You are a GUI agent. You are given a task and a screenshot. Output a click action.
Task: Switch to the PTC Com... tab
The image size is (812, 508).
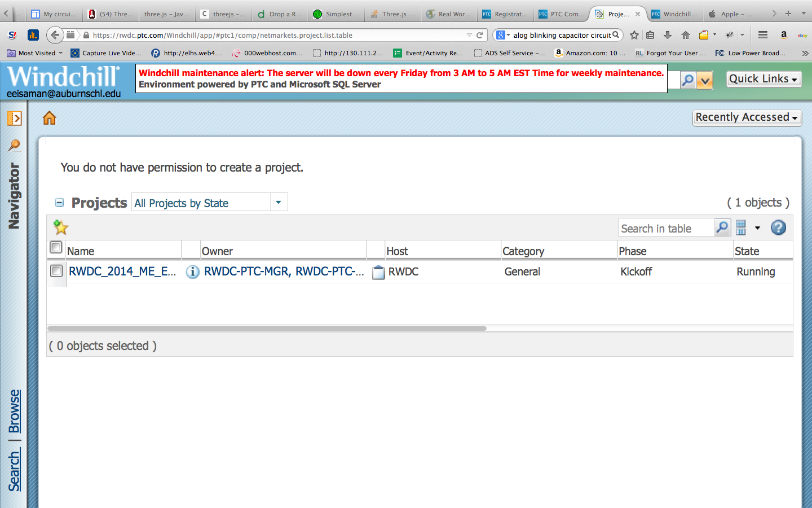562,14
